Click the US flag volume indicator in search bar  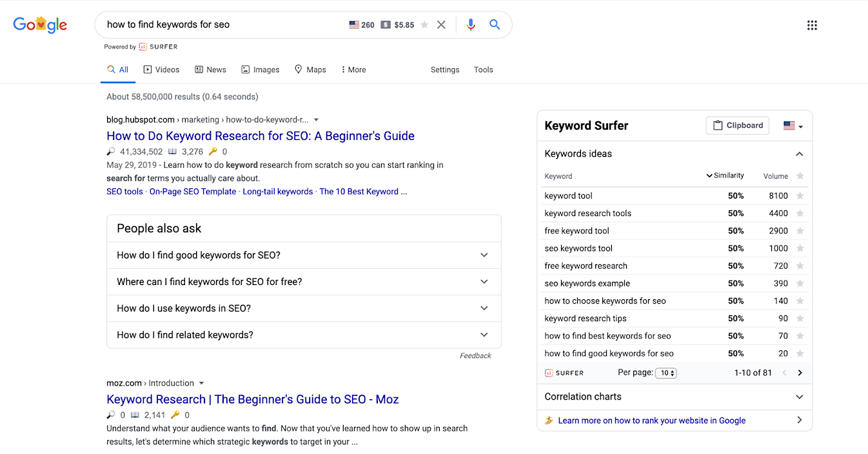point(354,25)
